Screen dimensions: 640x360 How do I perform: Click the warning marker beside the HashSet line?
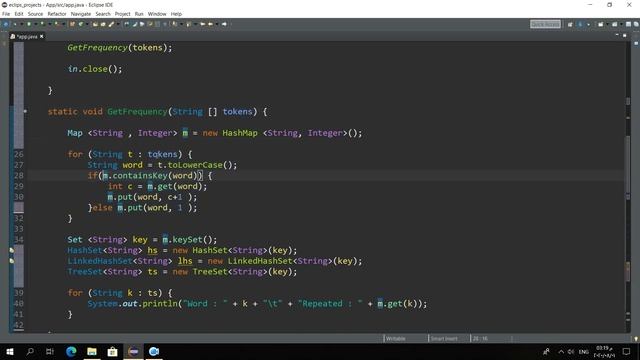point(12,250)
